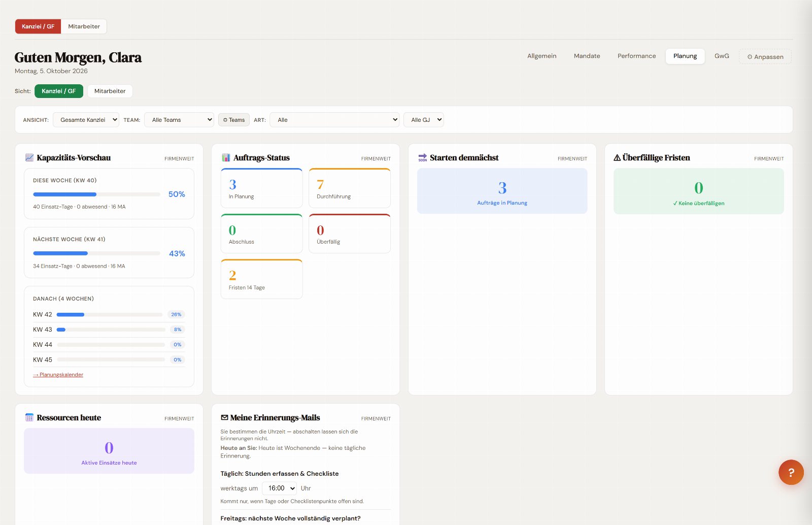Image resolution: width=812 pixels, height=525 pixels.
Task: Click the Guten Morgen, Clara heading
Action: click(78, 57)
